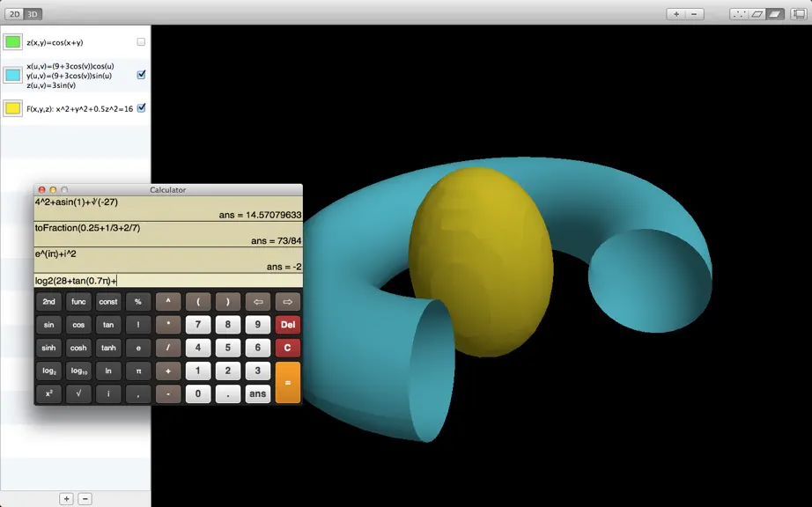812x507 pixels.
Task: Click the orange equals button
Action: [287, 382]
